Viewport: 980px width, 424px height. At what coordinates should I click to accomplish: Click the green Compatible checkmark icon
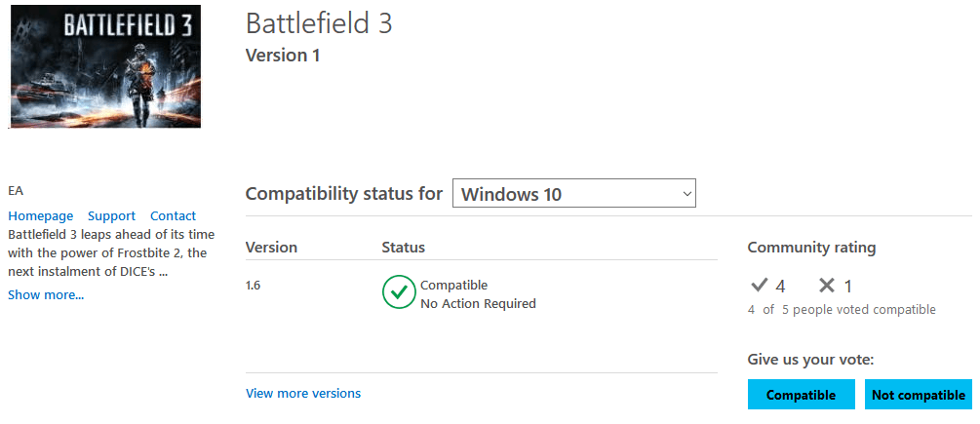(x=399, y=291)
